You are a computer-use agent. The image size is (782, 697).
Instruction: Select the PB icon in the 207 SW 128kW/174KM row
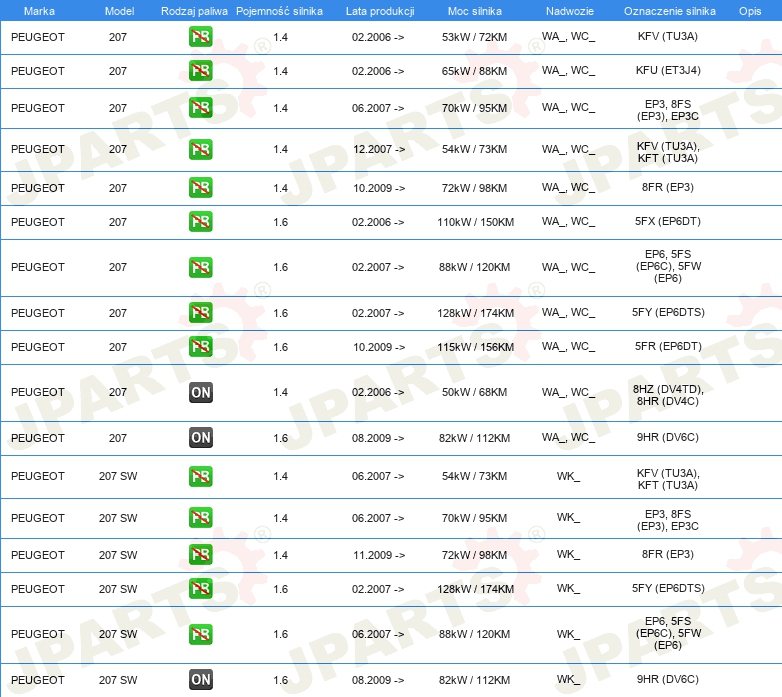coord(200,589)
